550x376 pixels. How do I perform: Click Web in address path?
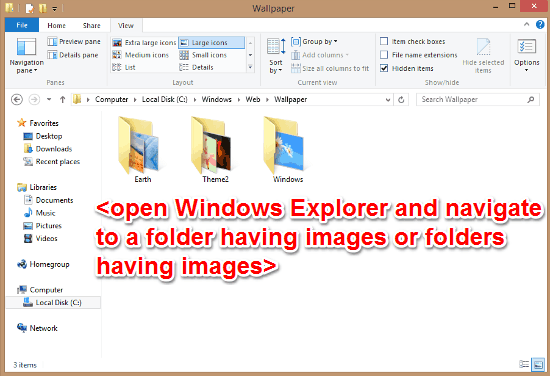[253, 100]
